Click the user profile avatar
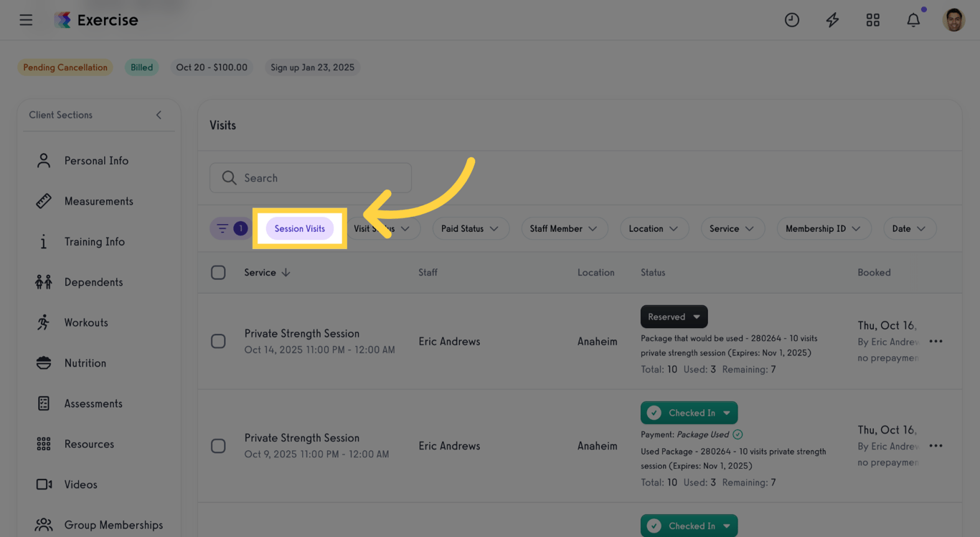 click(953, 20)
